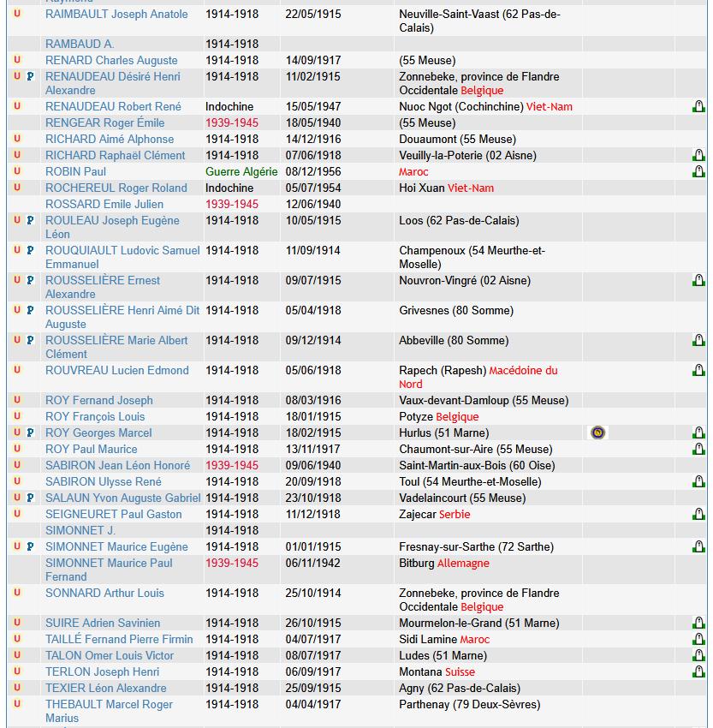Click the blue P icon beside ROULEAU Joseph Eugène
This screenshot has width=713, height=728.
pyautogui.click(x=30, y=221)
